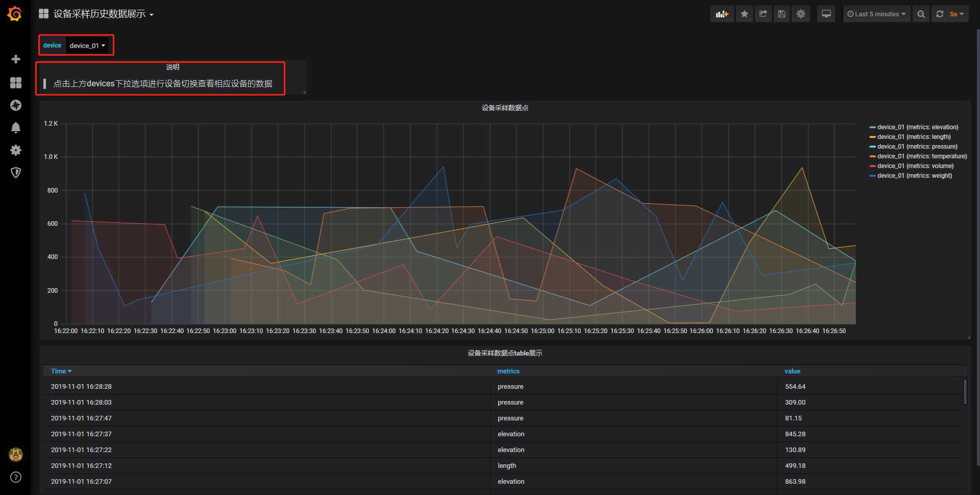Open the 说明 panel title menu
The width and height of the screenshot is (980, 495).
[x=173, y=67]
